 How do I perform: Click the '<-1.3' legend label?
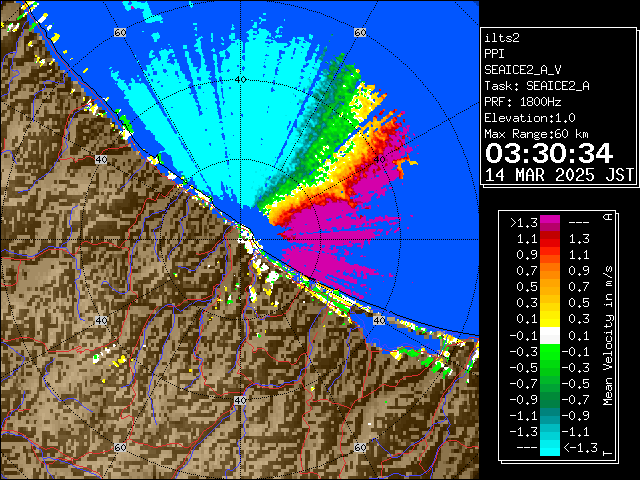click(580, 448)
